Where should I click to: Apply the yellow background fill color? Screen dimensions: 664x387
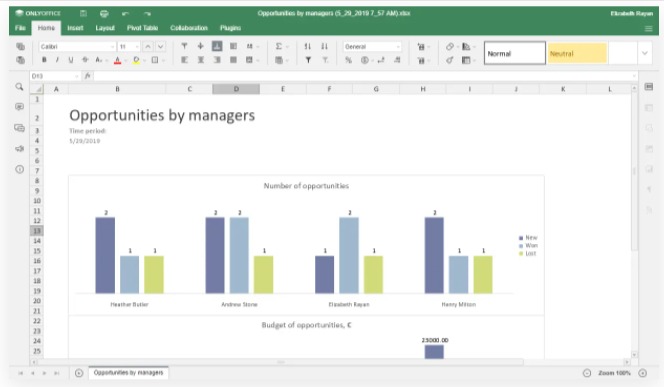136,60
